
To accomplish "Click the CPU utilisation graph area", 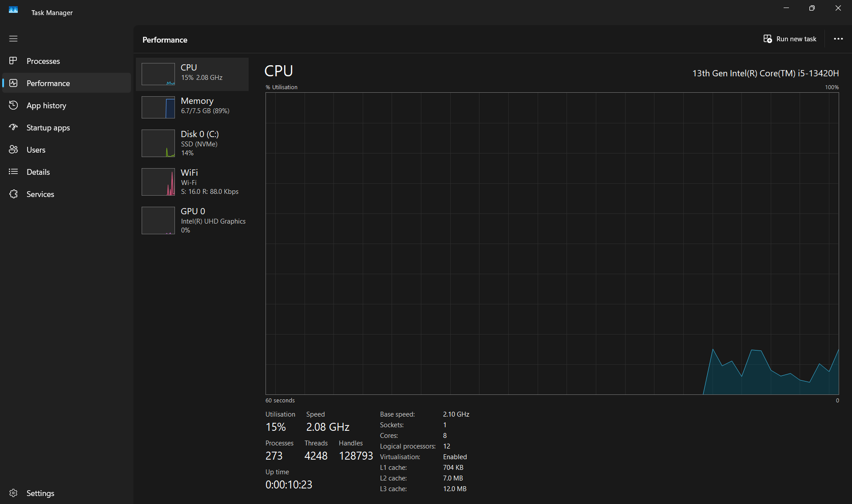I will click(552, 244).
